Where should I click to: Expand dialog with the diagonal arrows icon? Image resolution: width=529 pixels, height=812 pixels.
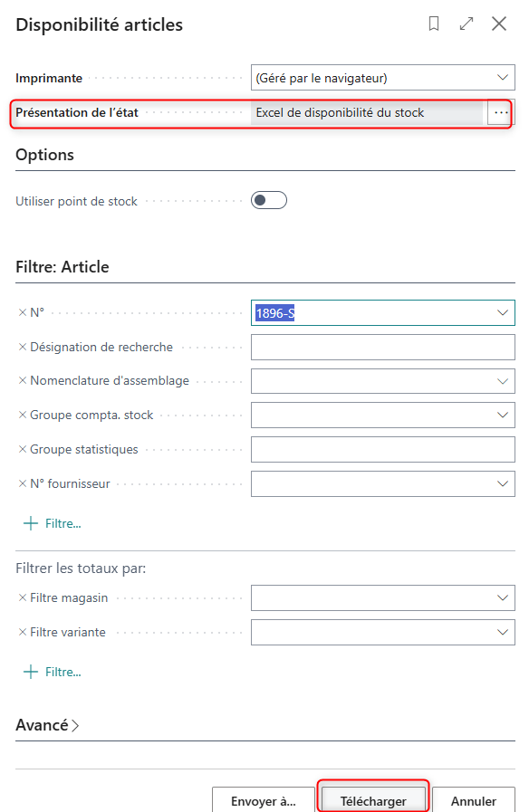click(x=466, y=24)
